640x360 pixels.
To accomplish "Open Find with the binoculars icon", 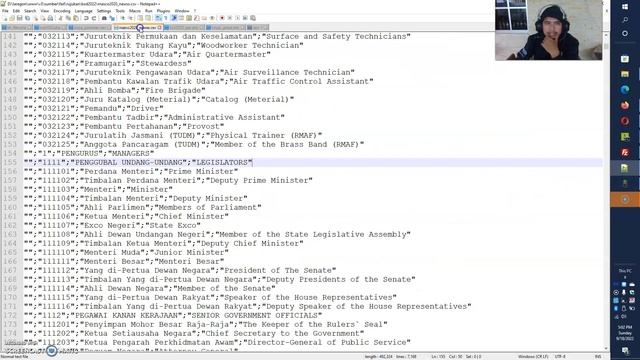I will pos(104,18).
